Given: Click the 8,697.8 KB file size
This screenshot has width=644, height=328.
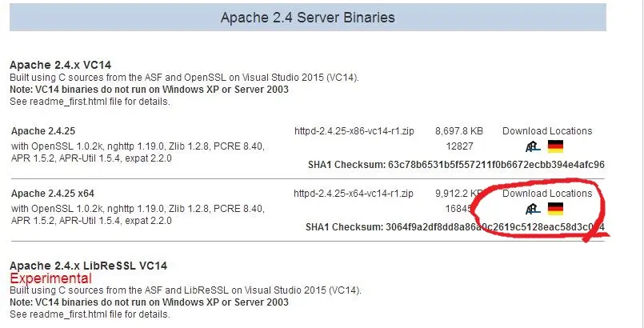Looking at the screenshot, I should [x=459, y=131].
